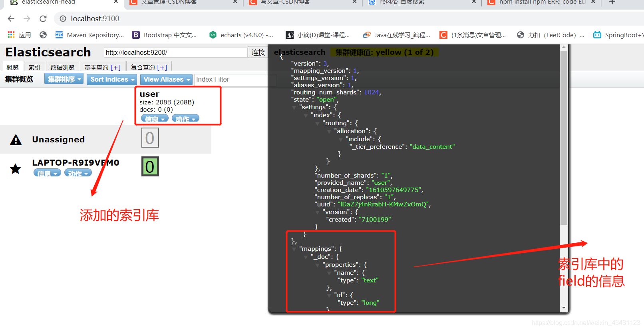Go forward with the browser forward arrow
The width and height of the screenshot is (644, 330).
click(27, 18)
